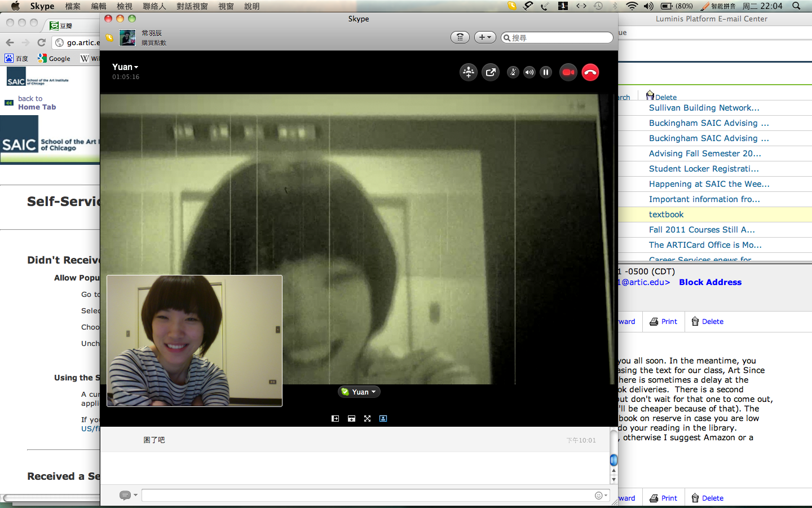Select the highlighted textbook email
812x508 pixels.
tap(666, 214)
